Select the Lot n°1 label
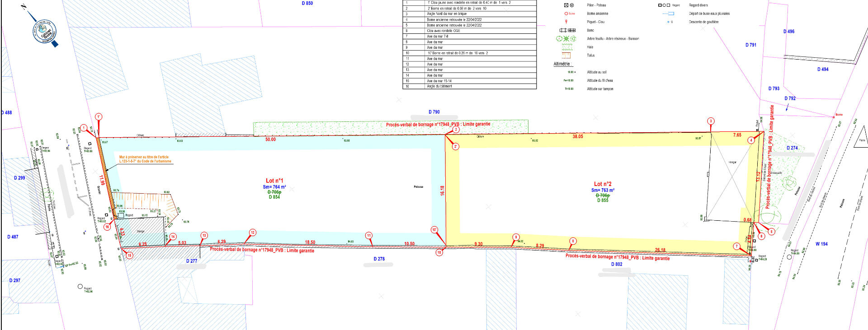 coord(274,181)
